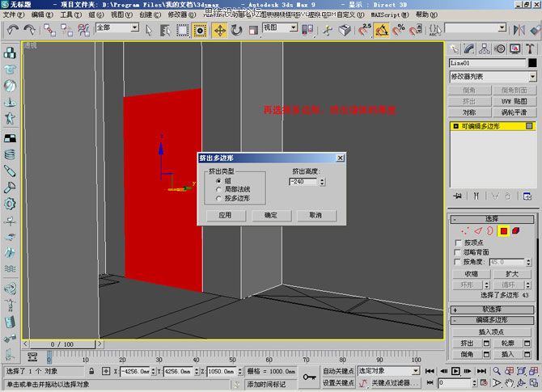Open the 创建 menu

[150, 15]
